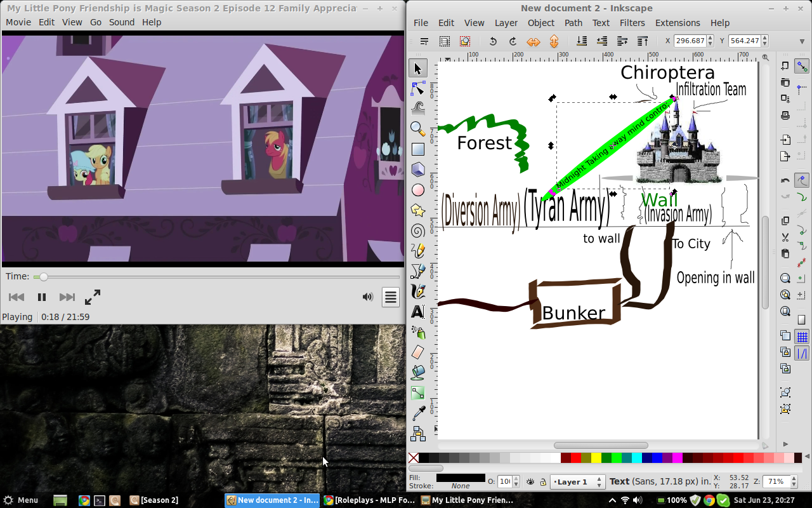This screenshot has width=812, height=508.
Task: Select the Rectangle tool
Action: pos(417,149)
